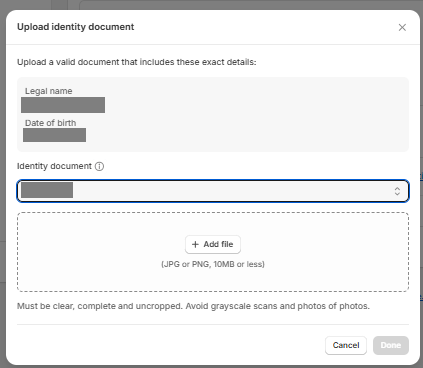
Task: Open the Identity document type dropdown
Action: coord(213,191)
